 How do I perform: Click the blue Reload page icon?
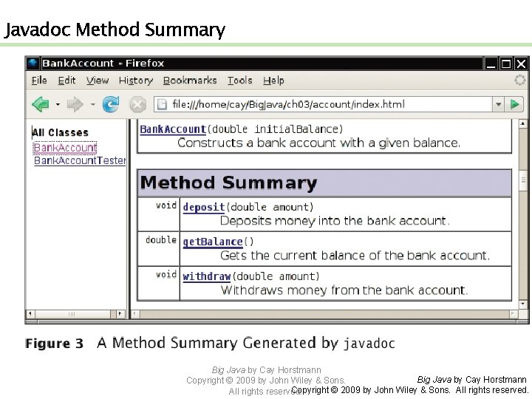(111, 104)
